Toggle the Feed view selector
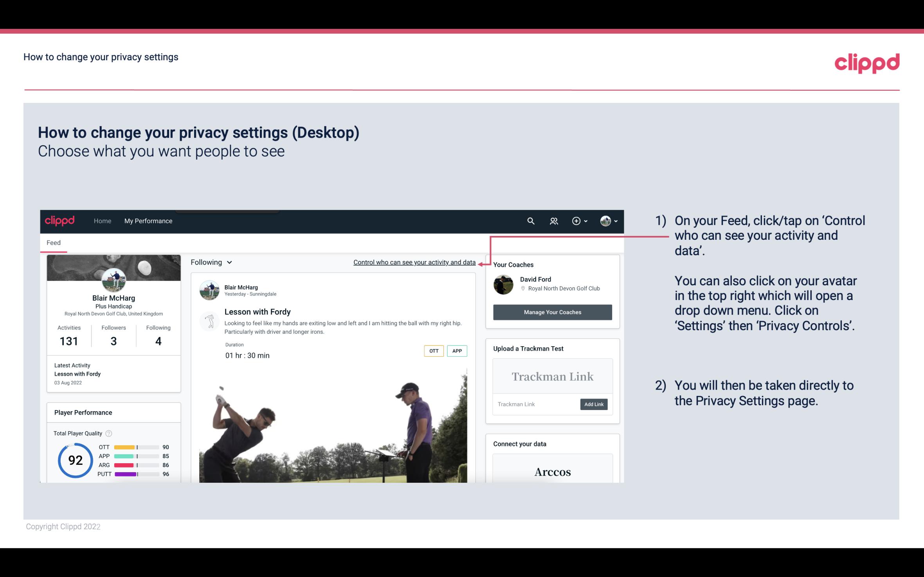 pos(210,262)
